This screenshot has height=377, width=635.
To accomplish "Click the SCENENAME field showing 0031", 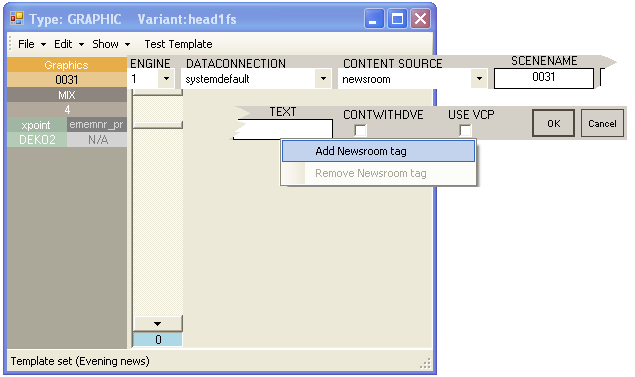I will pyautogui.click(x=543, y=78).
